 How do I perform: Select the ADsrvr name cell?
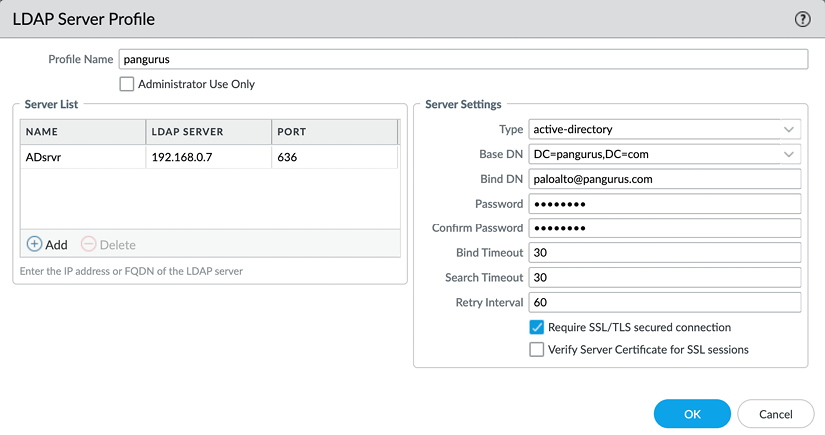(83, 157)
